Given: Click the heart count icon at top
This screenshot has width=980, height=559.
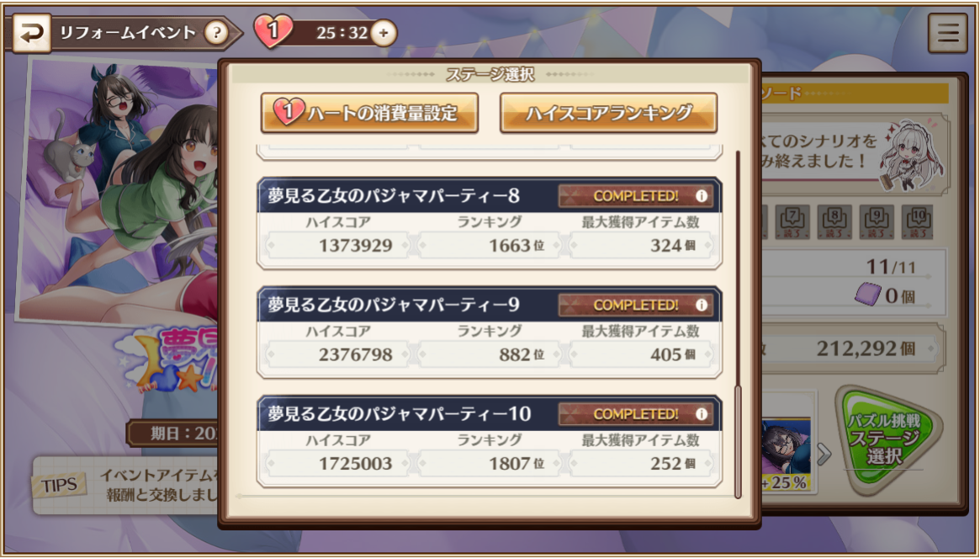Looking at the screenshot, I should pos(273,31).
